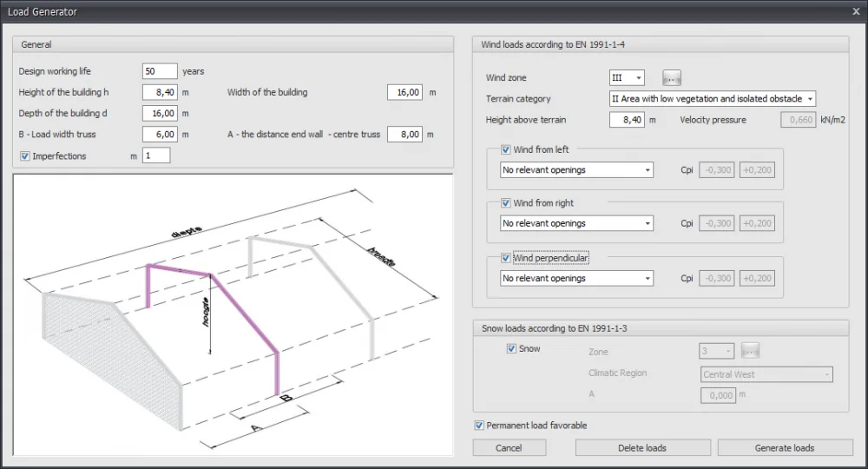The height and width of the screenshot is (469, 868).
Task: Click the Velocity pressure value field
Action: 799,120
